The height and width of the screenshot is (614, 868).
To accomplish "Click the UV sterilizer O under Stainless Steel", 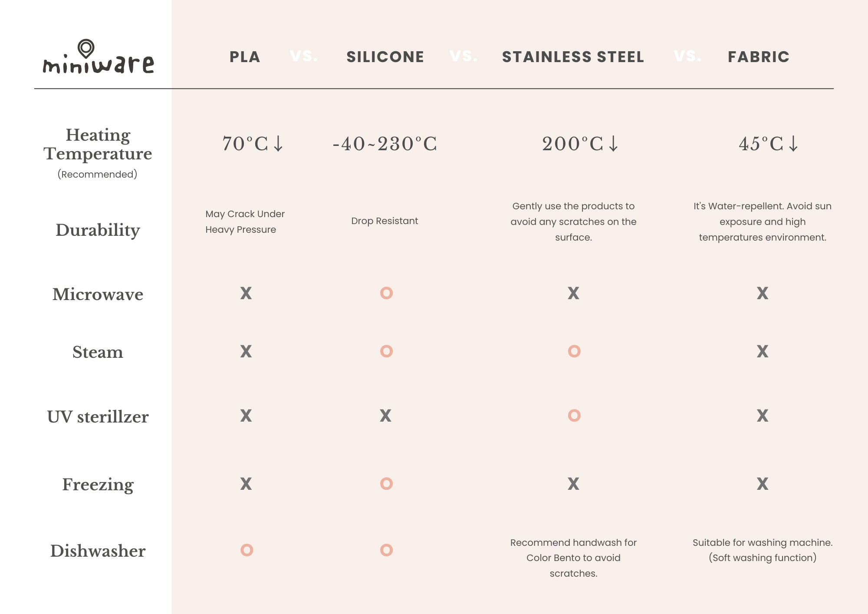I will [x=574, y=416].
